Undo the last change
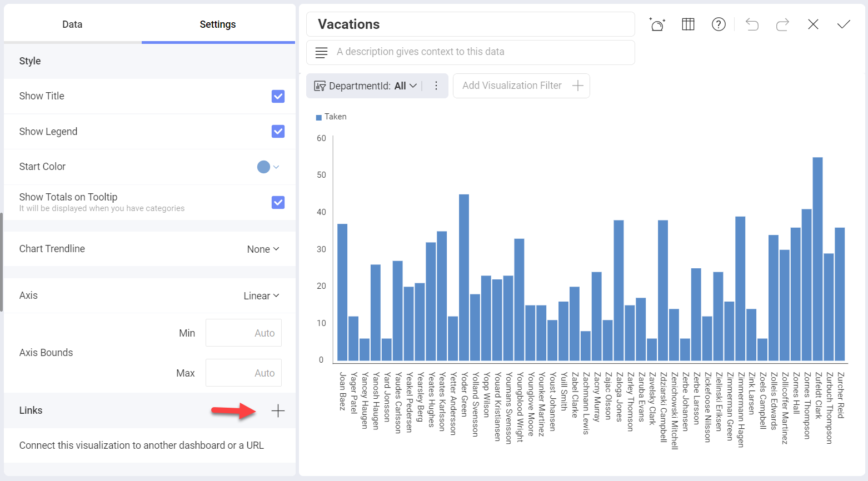868x481 pixels. click(x=752, y=24)
